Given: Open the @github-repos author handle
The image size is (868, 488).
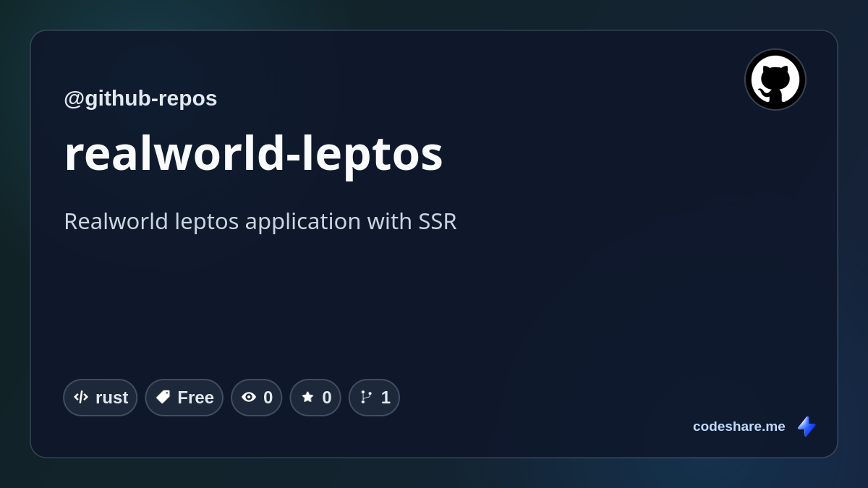Looking at the screenshot, I should pyautogui.click(x=140, y=98).
